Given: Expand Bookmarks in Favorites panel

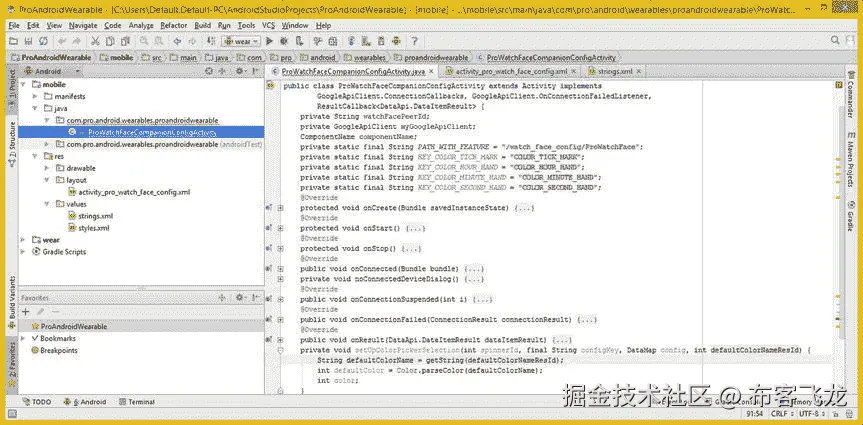Looking at the screenshot, I should click(23, 339).
